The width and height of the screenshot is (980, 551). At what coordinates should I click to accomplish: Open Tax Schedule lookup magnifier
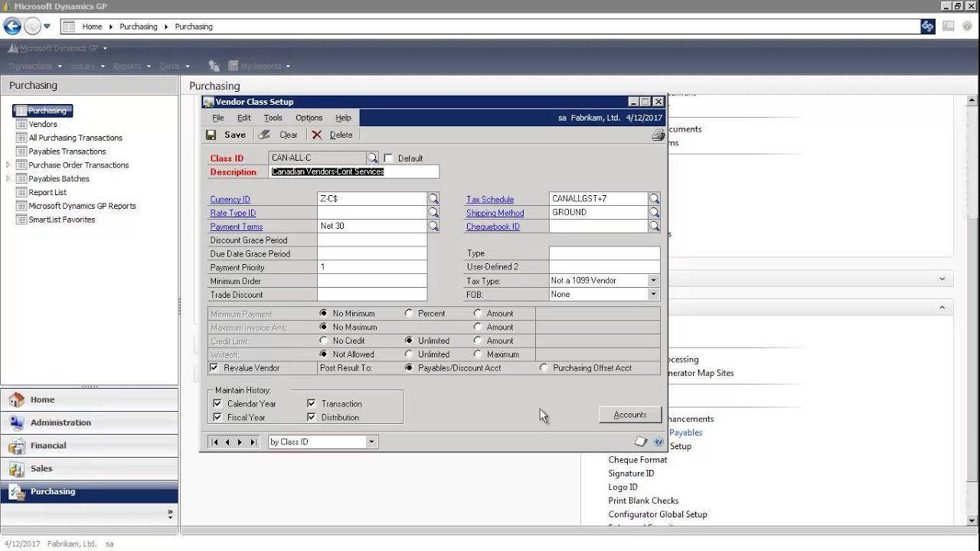pos(654,199)
